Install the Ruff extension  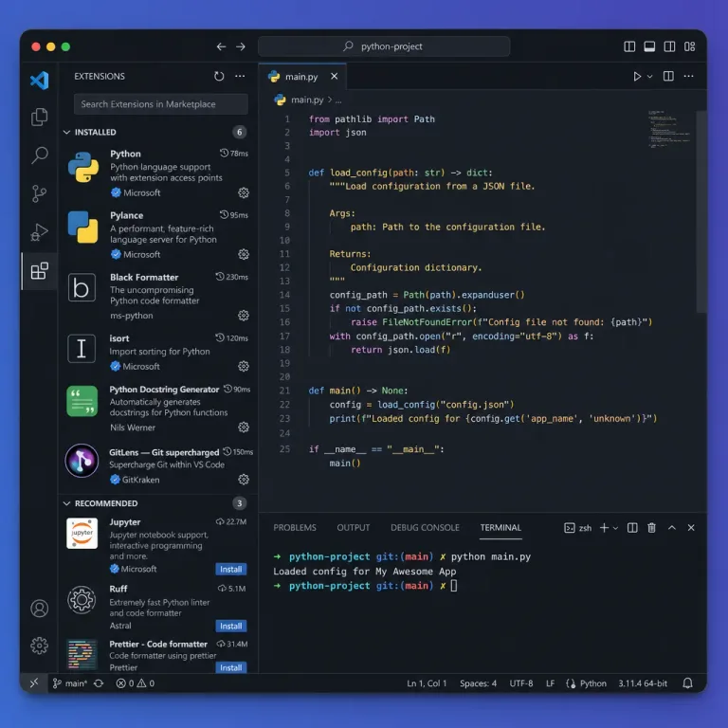(231, 626)
